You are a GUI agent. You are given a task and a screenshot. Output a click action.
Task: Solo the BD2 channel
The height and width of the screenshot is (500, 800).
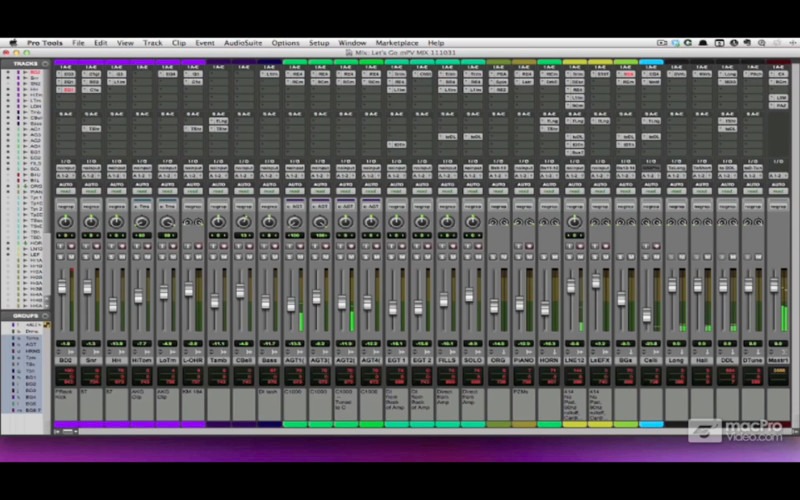tap(60, 257)
